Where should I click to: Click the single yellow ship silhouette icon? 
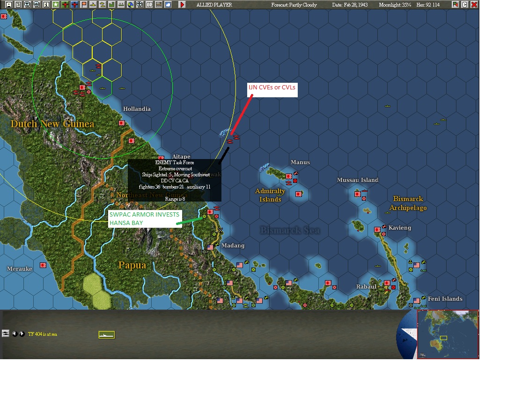tap(93, 5)
